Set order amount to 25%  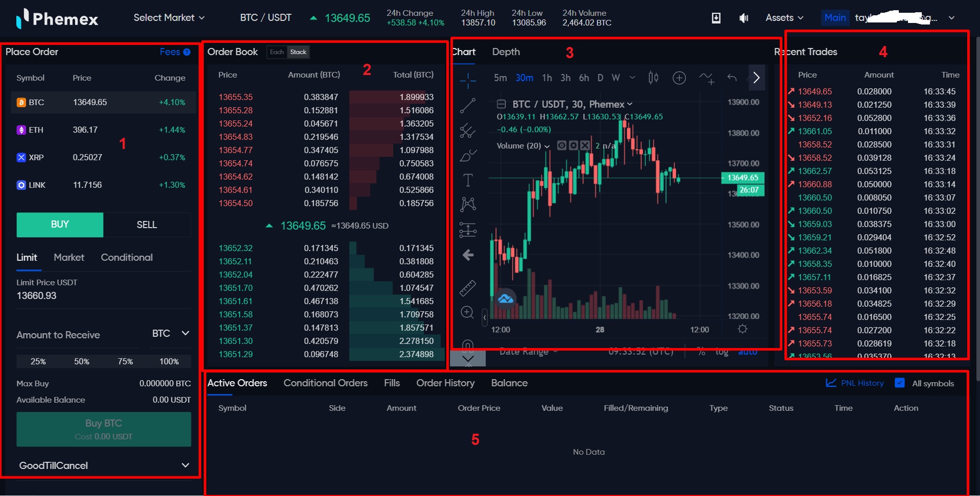coord(38,361)
